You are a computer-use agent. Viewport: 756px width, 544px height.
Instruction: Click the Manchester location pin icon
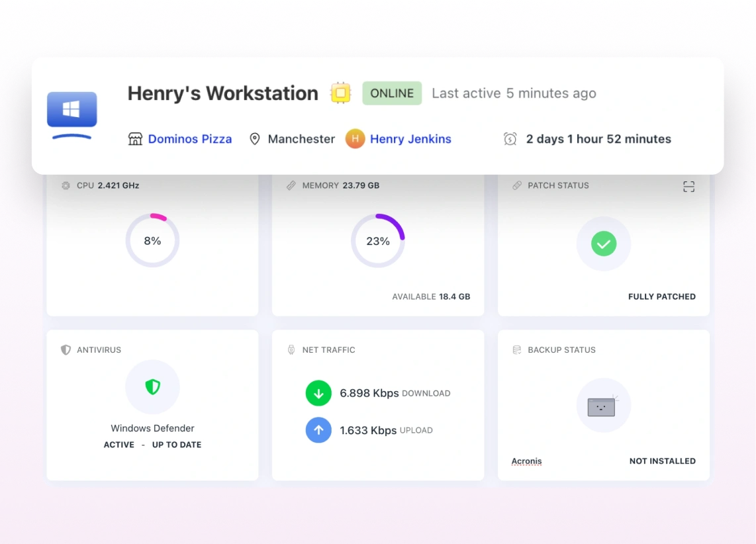coord(254,139)
